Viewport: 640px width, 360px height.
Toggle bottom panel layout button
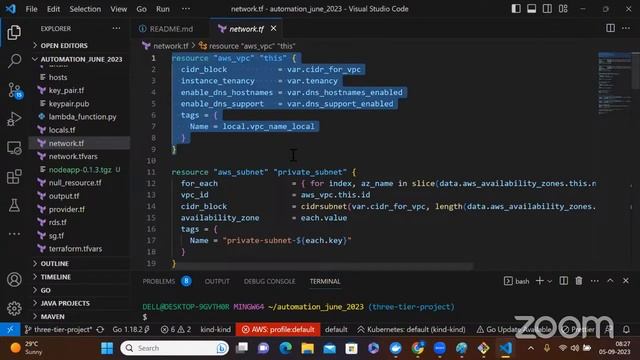tap(531, 9)
